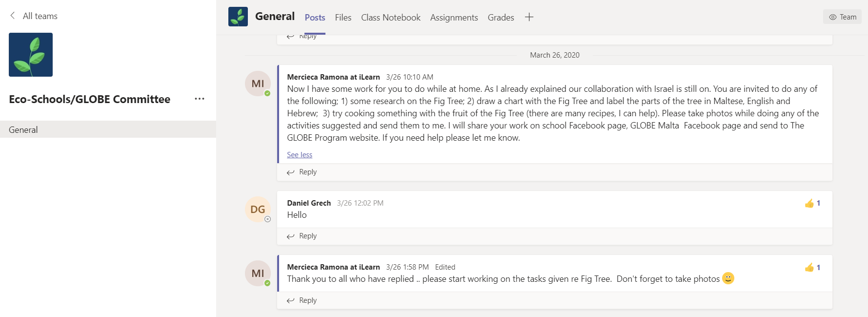Screen dimensions: 868x317
Task: Open the Class Notebook tab
Action: point(390,18)
